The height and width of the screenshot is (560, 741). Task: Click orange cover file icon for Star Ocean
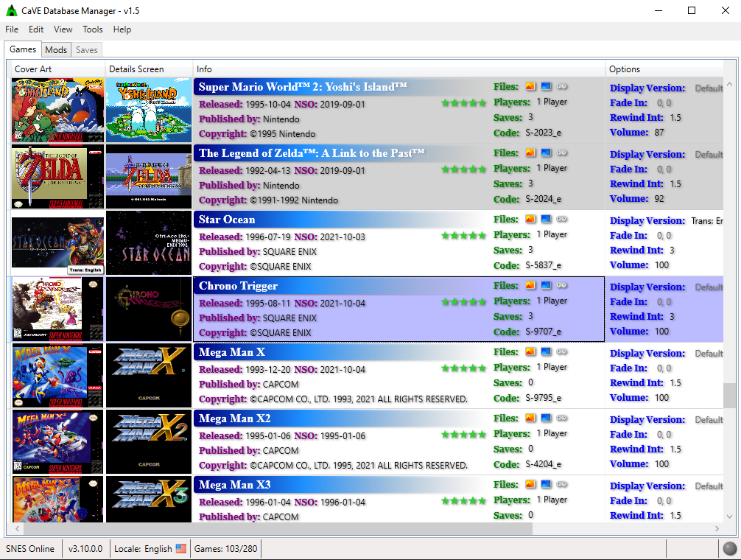530,219
